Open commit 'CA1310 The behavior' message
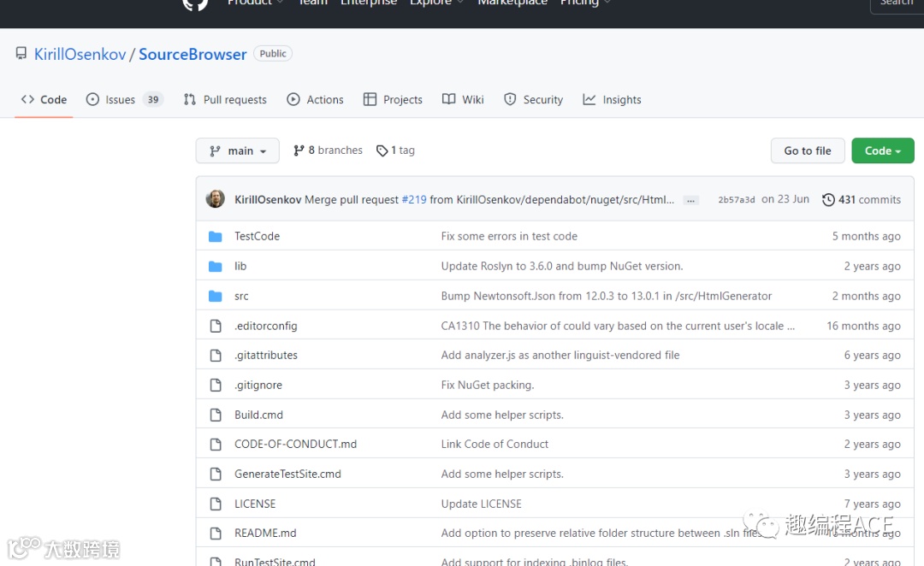The image size is (924, 566). (618, 326)
